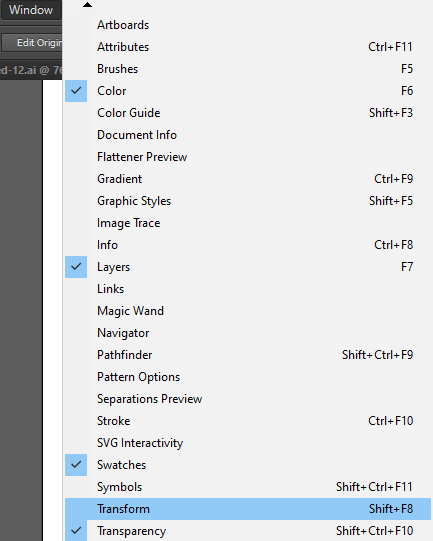Open the Artboards panel
This screenshot has width=433, height=541.
click(248, 25)
